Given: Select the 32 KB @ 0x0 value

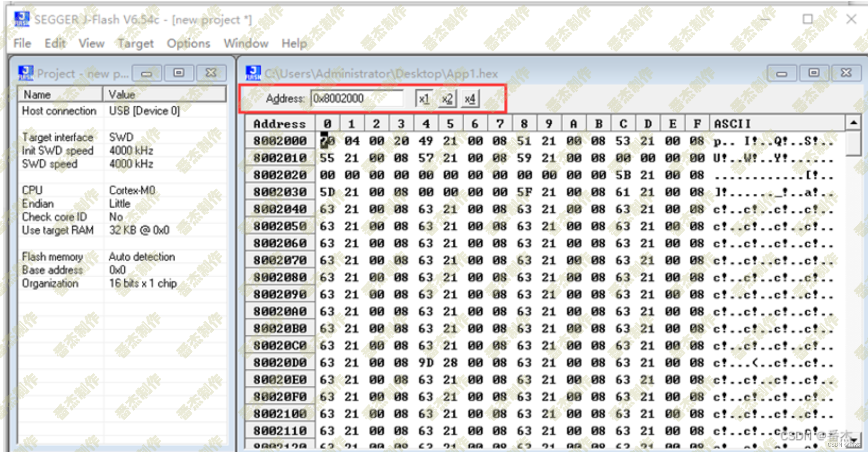Looking at the screenshot, I should pyautogui.click(x=139, y=230).
